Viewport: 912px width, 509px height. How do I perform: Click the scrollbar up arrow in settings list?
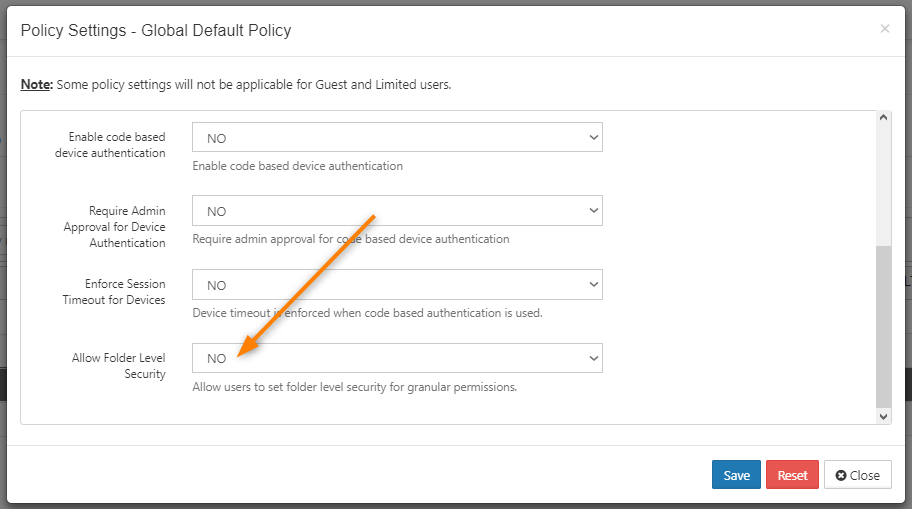coord(884,118)
